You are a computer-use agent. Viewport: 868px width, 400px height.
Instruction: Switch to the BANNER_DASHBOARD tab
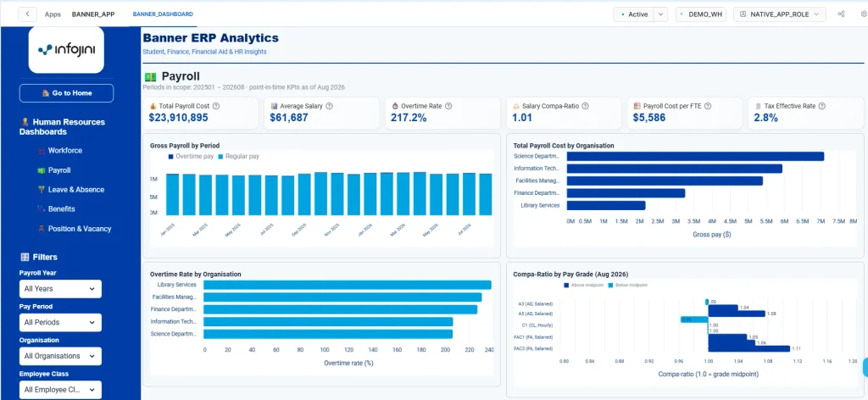(x=163, y=14)
